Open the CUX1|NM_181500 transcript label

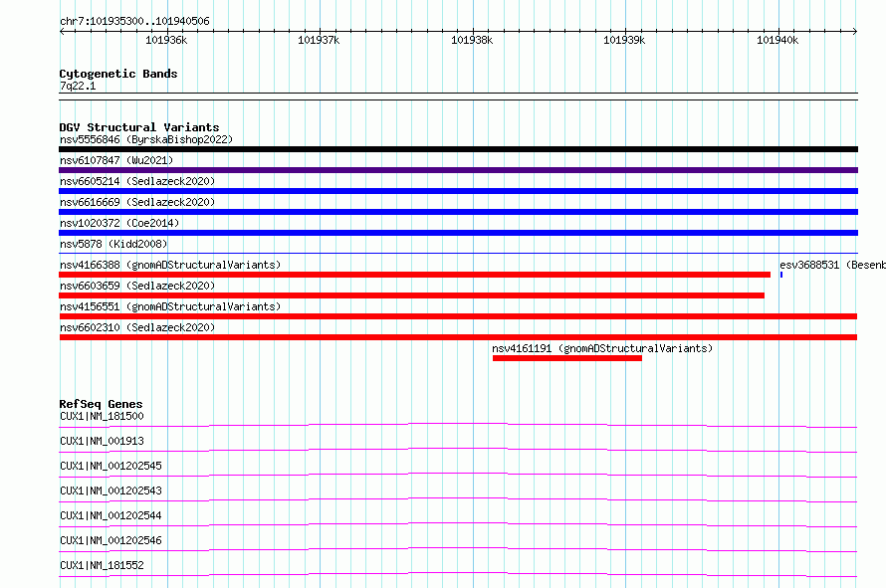(x=102, y=416)
